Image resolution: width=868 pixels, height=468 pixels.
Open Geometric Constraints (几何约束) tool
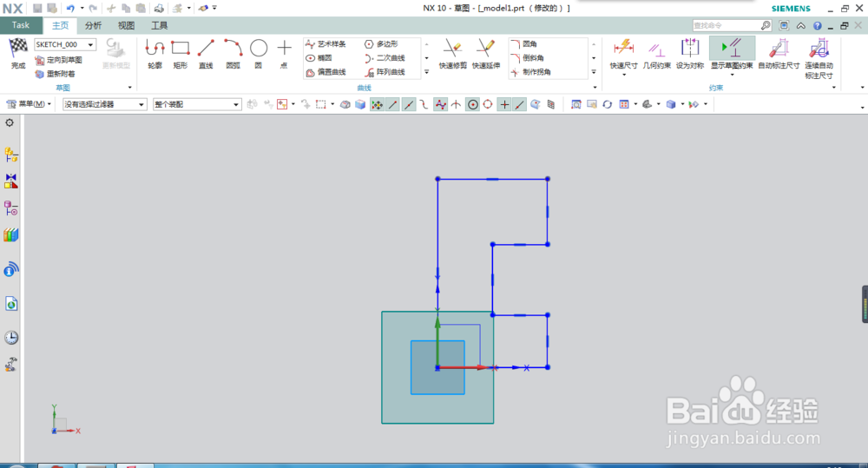click(656, 55)
